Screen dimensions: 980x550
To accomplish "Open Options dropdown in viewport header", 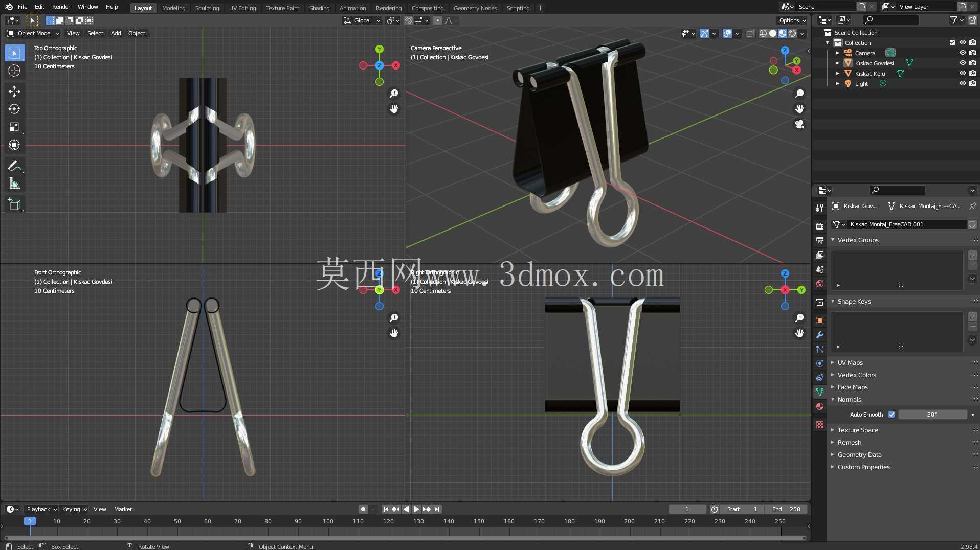I will [792, 20].
